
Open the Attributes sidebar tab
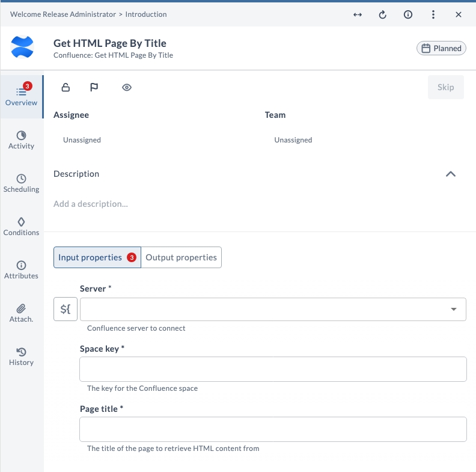(21, 270)
